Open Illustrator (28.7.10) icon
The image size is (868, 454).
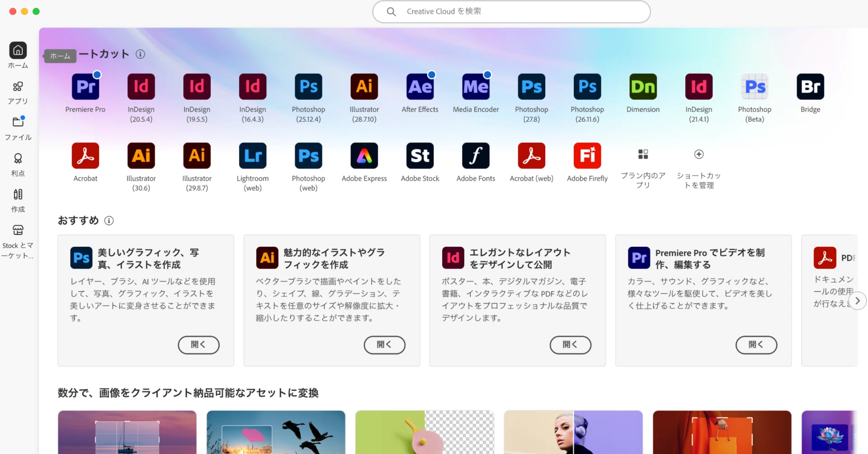[x=364, y=86]
